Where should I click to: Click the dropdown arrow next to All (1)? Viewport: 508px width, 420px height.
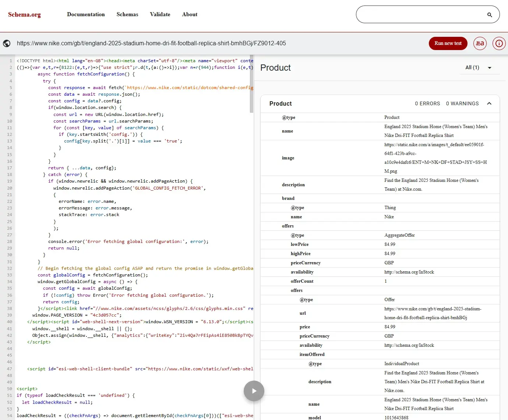click(490, 68)
